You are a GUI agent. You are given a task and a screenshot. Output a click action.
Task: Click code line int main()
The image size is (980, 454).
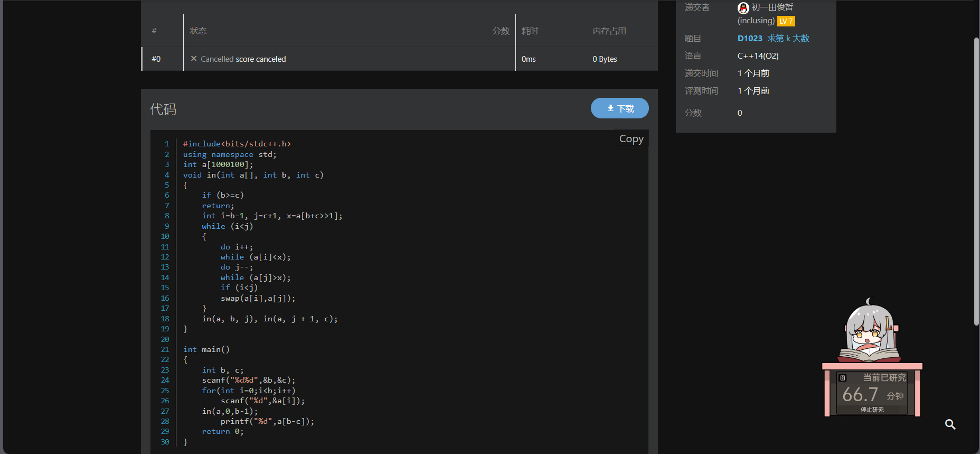tap(206, 349)
